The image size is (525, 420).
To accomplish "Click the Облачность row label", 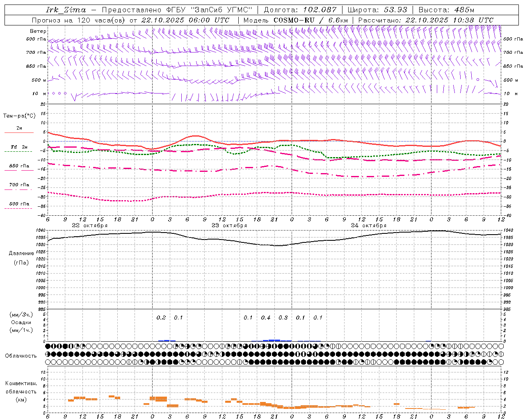I will coord(21,356).
